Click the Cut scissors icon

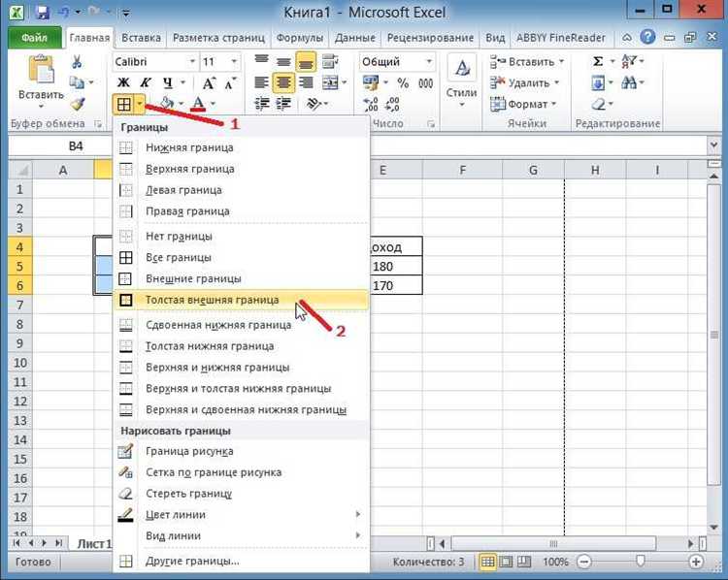77,61
